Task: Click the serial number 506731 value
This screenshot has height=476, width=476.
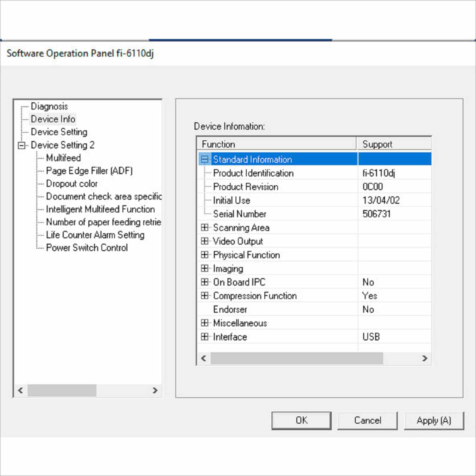Action: coord(376,214)
